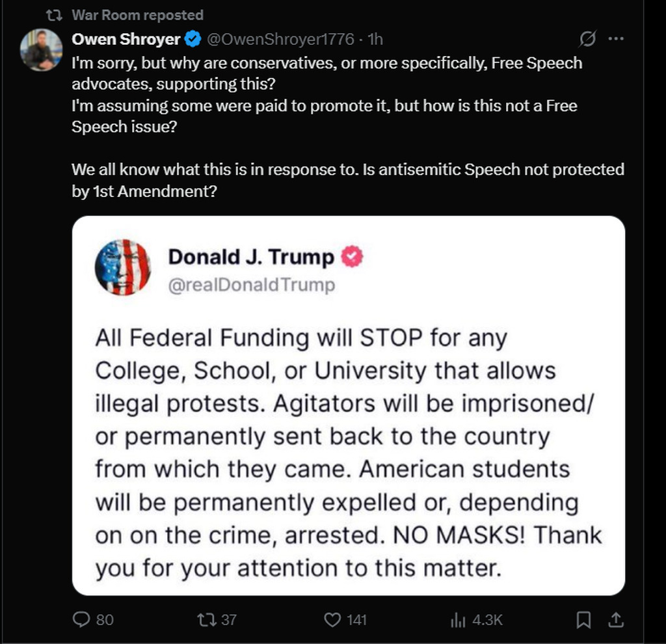Open the three-dot more options menu
Screen dimensions: 666x644
point(615,39)
